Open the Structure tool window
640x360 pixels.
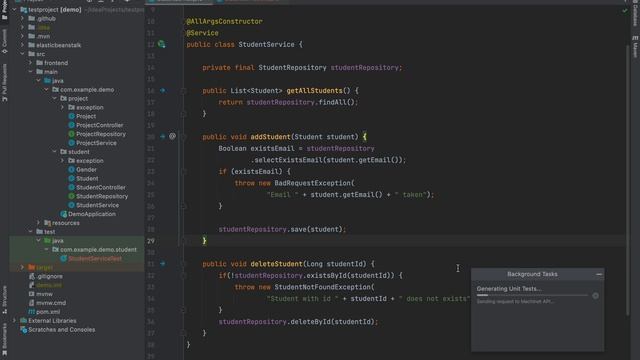(4, 300)
